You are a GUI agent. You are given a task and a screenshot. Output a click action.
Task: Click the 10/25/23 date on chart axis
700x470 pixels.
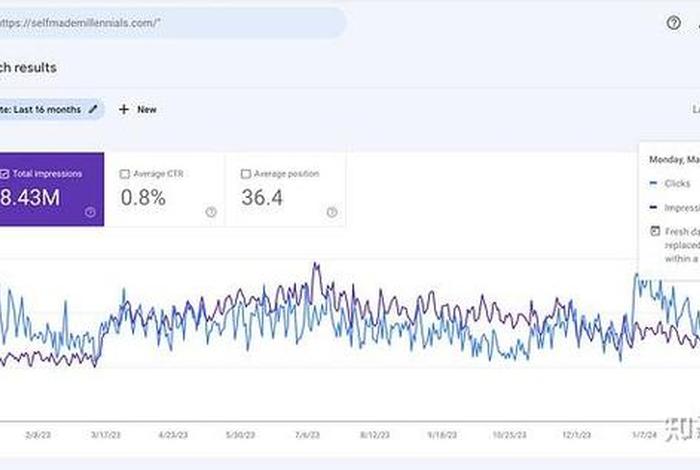[x=510, y=436]
